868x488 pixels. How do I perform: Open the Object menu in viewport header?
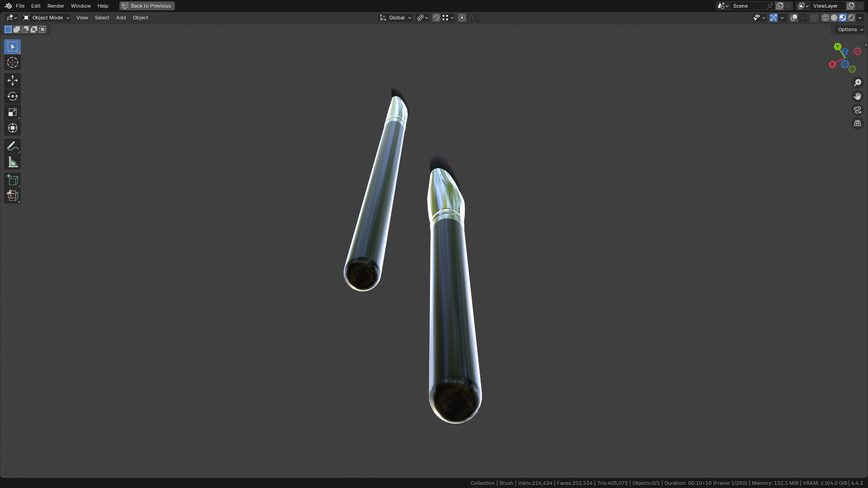[x=140, y=18]
